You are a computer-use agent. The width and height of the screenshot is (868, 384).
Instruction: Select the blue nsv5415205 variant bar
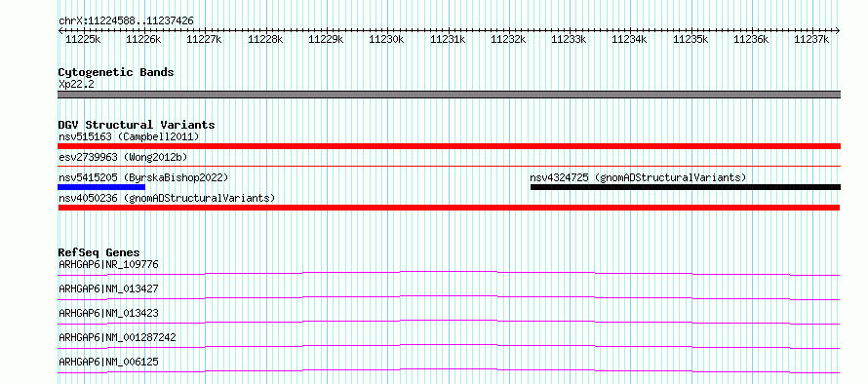pos(101,187)
